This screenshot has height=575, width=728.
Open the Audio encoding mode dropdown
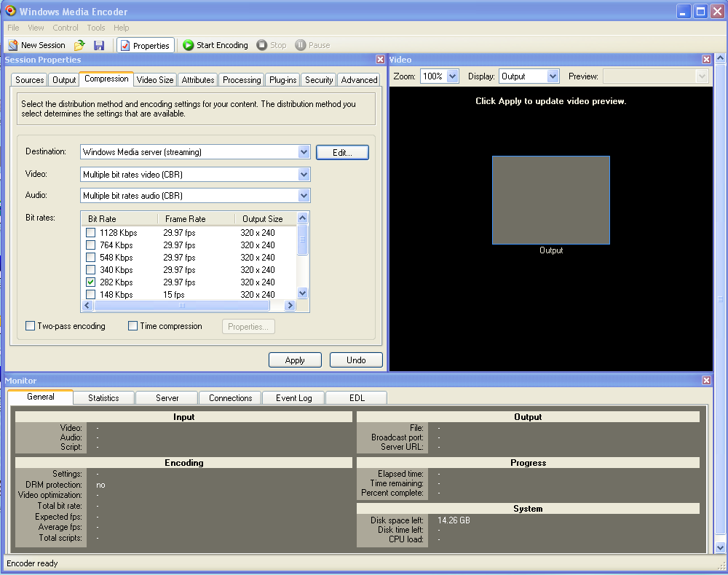click(x=304, y=195)
